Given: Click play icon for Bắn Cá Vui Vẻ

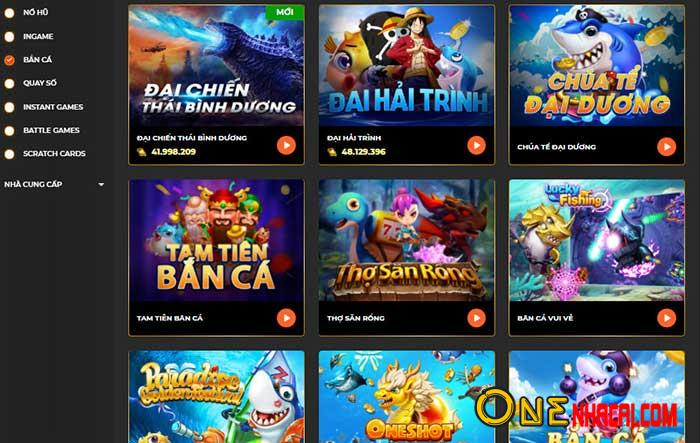Looking at the screenshot, I should [x=667, y=318].
